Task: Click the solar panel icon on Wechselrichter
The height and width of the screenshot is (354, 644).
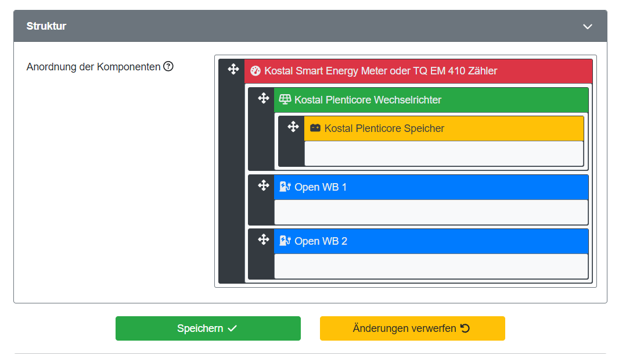Action: pos(285,99)
